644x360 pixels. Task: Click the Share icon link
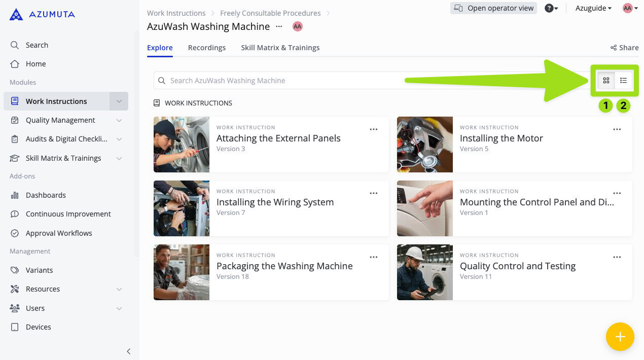coord(624,48)
